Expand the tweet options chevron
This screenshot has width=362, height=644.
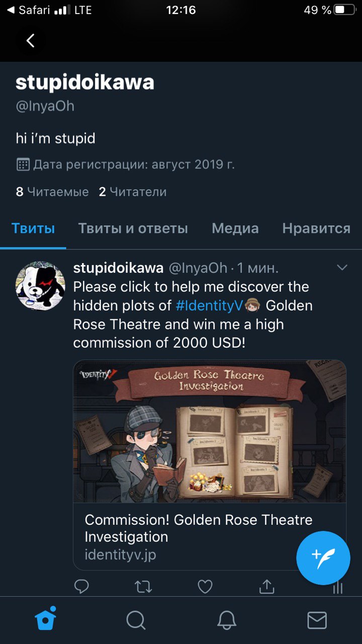click(x=342, y=268)
